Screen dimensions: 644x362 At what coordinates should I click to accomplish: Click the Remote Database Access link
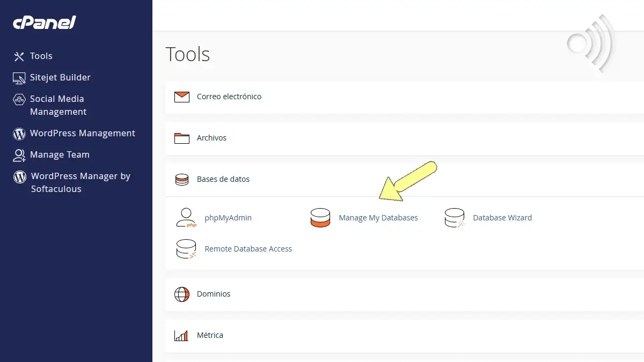248,248
